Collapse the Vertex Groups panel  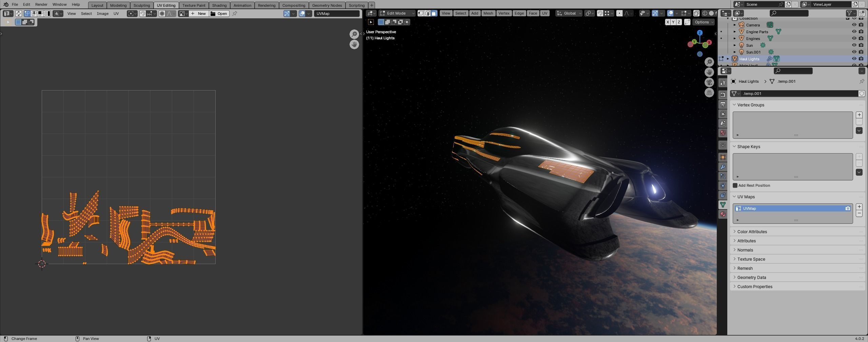point(797,105)
